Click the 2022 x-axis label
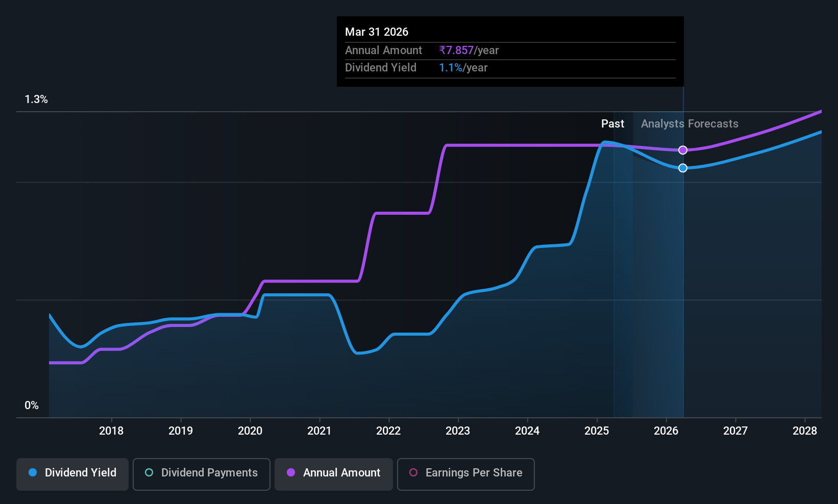The width and height of the screenshot is (838, 504). 388,431
